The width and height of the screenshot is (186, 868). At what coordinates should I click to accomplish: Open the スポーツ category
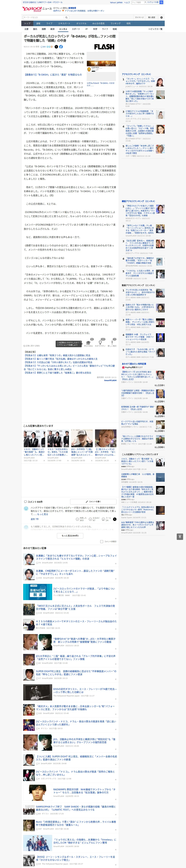click(76, 29)
